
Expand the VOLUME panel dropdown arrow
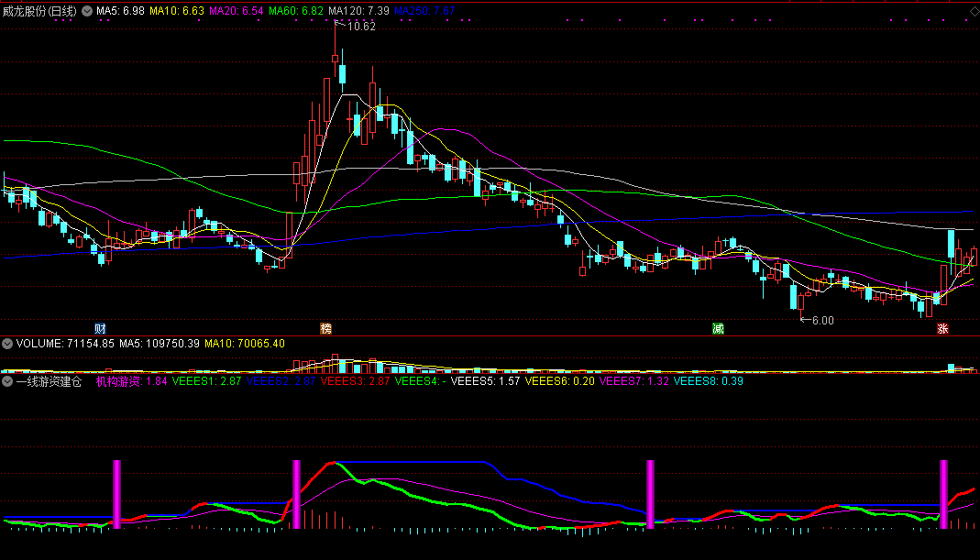(x=7, y=344)
